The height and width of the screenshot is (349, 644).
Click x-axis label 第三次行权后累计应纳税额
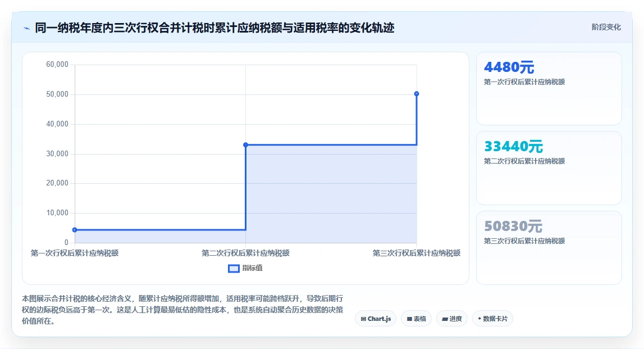pos(417,253)
